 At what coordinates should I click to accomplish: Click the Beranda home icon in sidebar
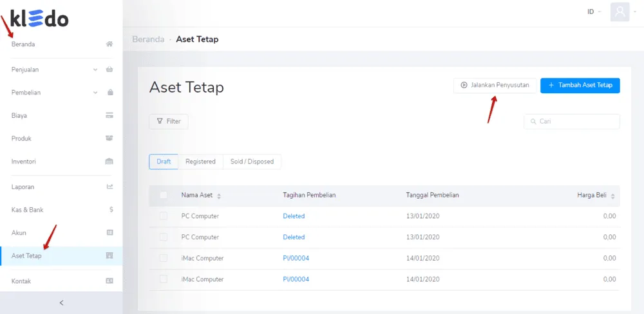point(109,44)
